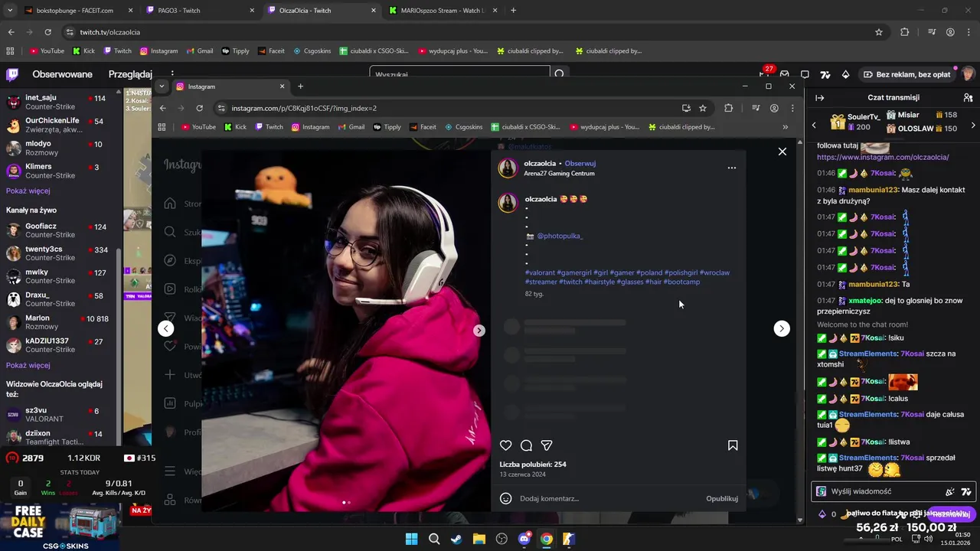Open Windows Start menu

(x=411, y=539)
